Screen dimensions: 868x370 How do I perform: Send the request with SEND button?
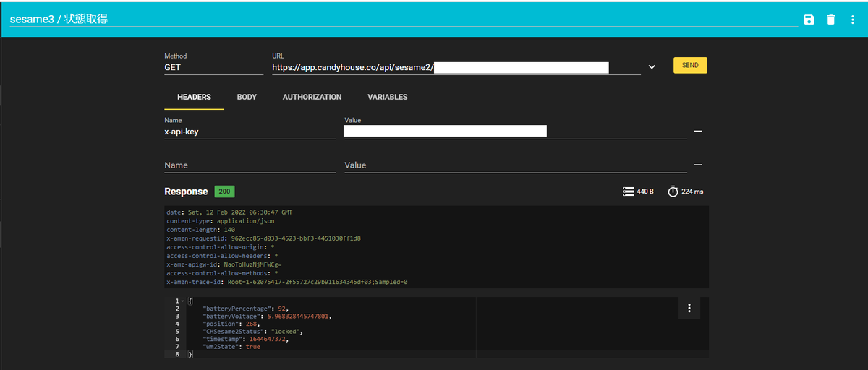coord(690,65)
